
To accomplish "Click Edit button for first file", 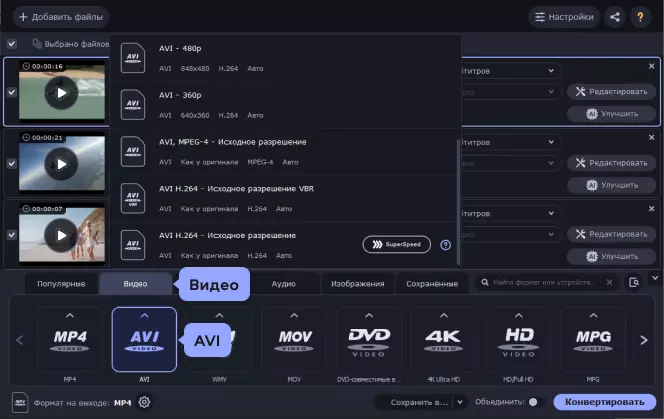I will point(611,92).
